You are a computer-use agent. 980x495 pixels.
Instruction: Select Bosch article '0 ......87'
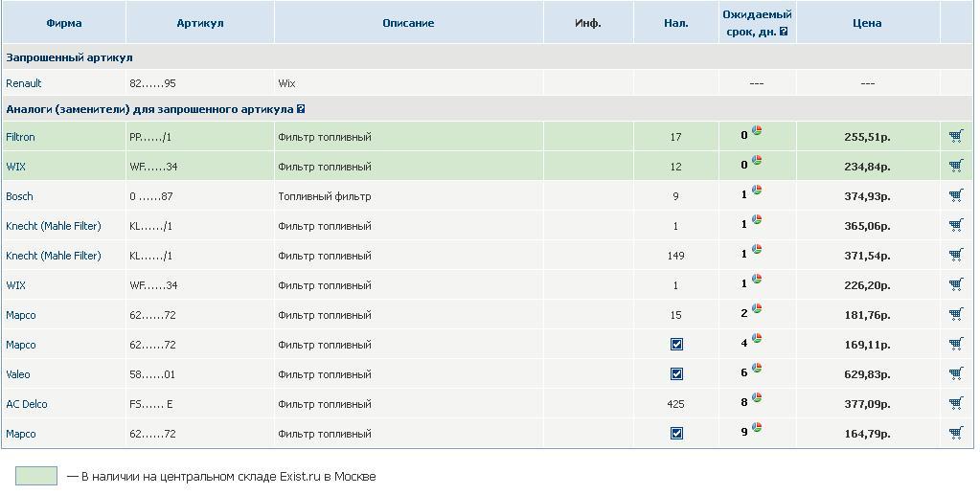coord(151,196)
